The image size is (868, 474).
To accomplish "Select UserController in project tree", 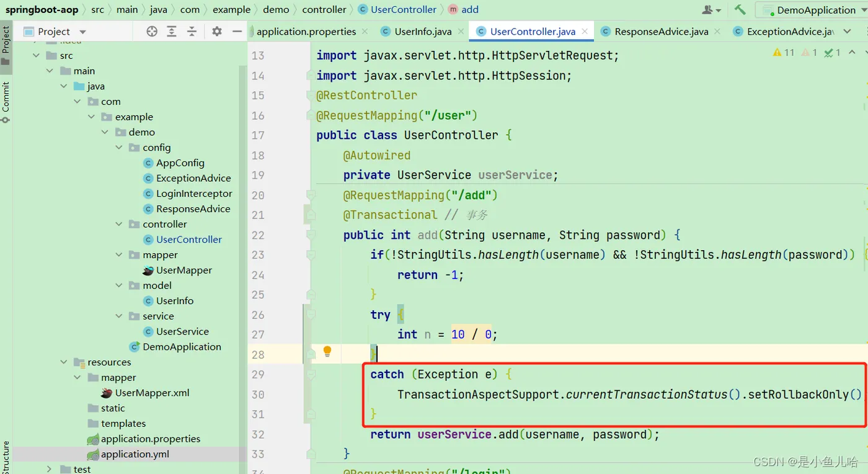I will pos(182,239).
